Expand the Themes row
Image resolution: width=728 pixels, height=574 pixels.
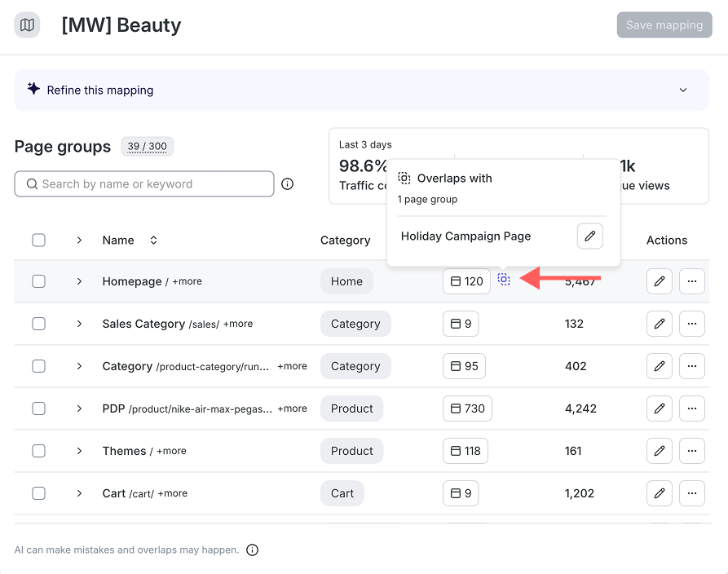(79, 450)
